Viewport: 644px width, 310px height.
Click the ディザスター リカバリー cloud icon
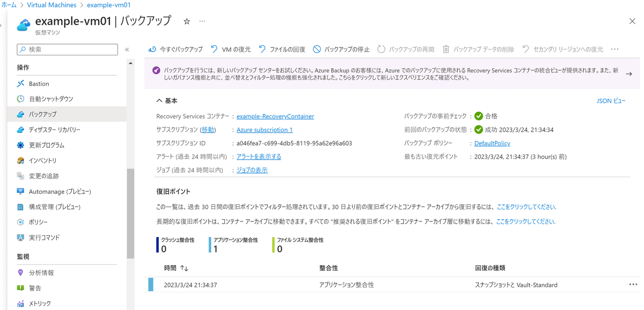point(20,130)
